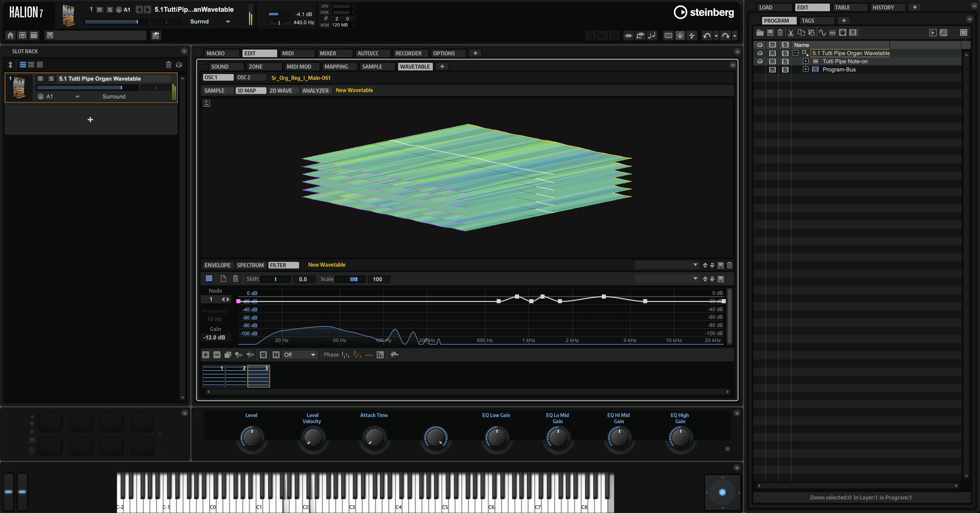Click the RAM save icon in the top toolbar
Image resolution: width=980 pixels, height=513 pixels.
pos(668,35)
